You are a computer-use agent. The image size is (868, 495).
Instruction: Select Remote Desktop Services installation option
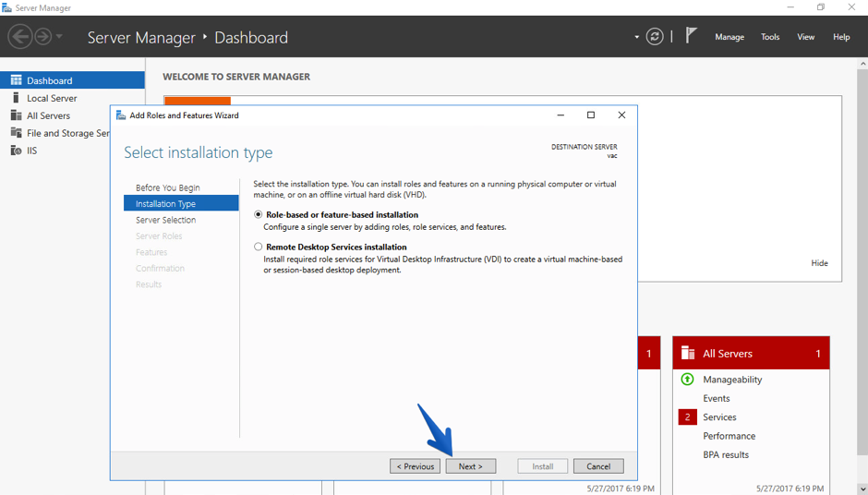point(258,247)
